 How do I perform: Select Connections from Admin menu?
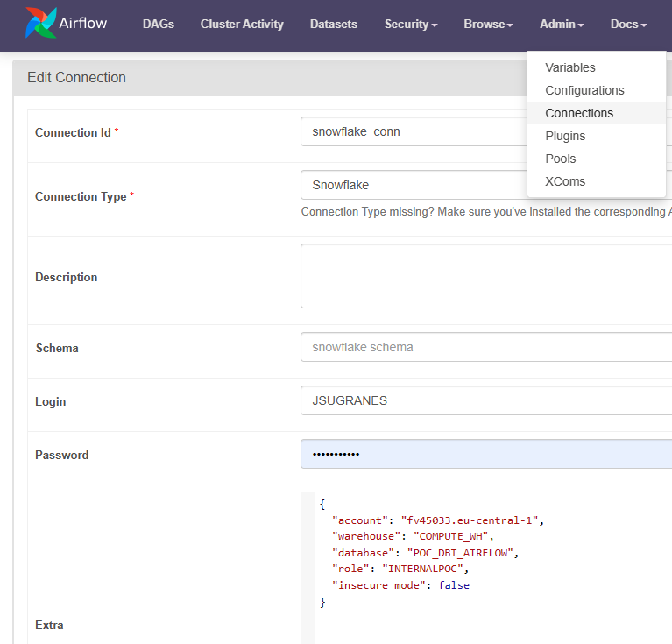click(x=596, y=113)
